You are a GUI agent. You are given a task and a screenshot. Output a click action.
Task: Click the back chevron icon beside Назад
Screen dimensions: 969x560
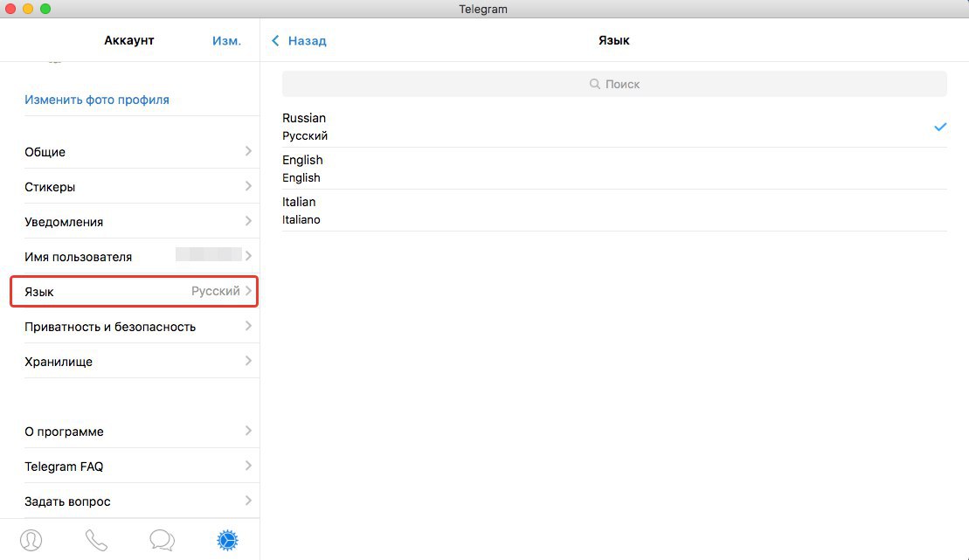point(275,41)
